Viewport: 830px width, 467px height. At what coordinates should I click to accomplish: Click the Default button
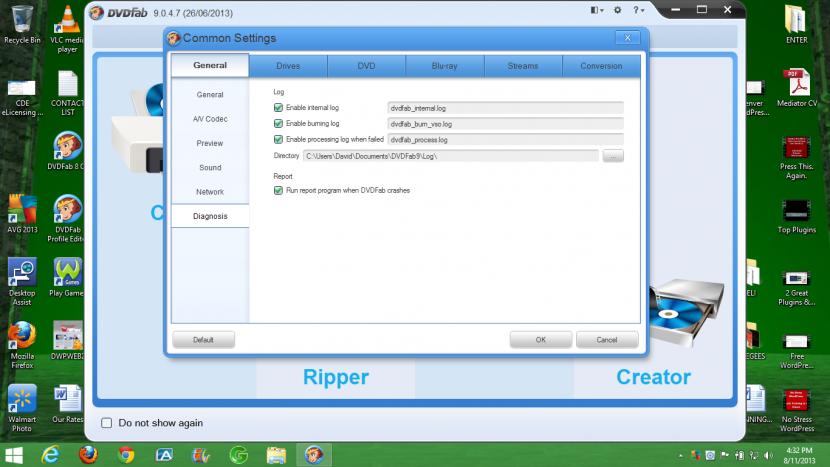click(203, 340)
